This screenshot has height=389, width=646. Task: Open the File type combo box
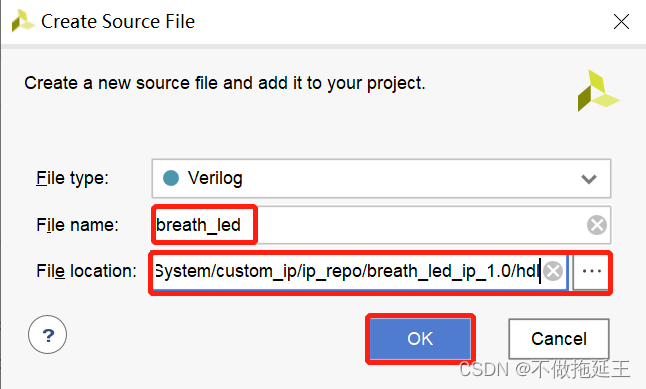381,178
